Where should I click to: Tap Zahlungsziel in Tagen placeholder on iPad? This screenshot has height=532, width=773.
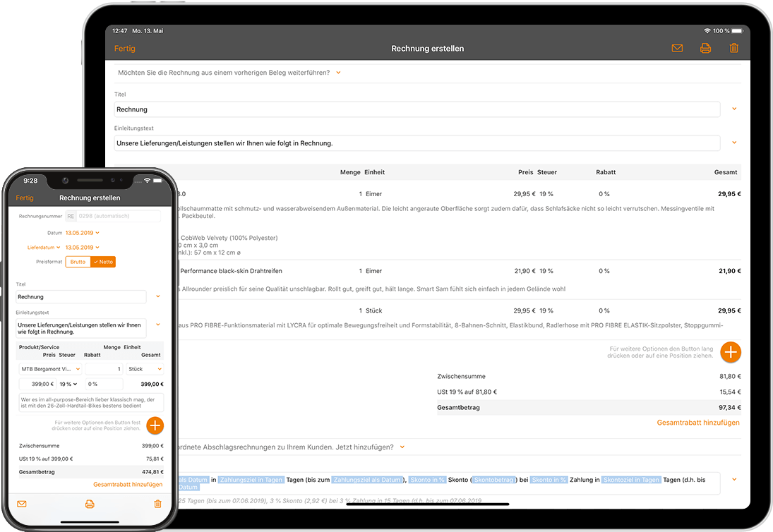coord(251,480)
